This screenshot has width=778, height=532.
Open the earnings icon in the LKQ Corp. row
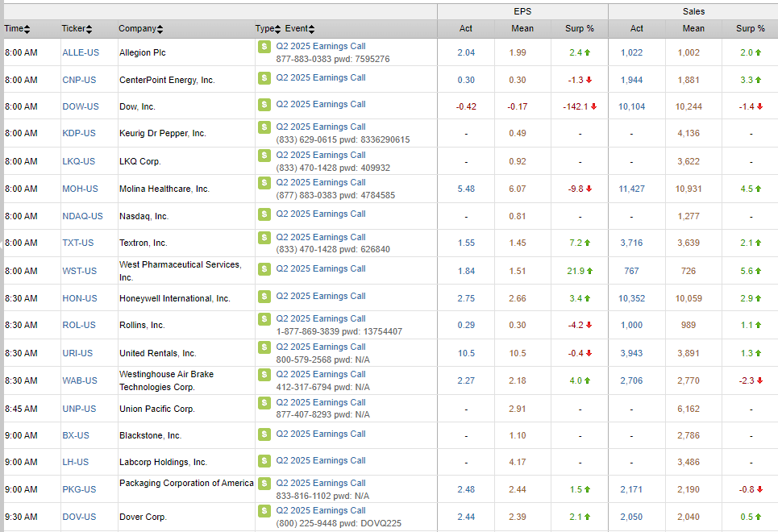click(x=264, y=156)
